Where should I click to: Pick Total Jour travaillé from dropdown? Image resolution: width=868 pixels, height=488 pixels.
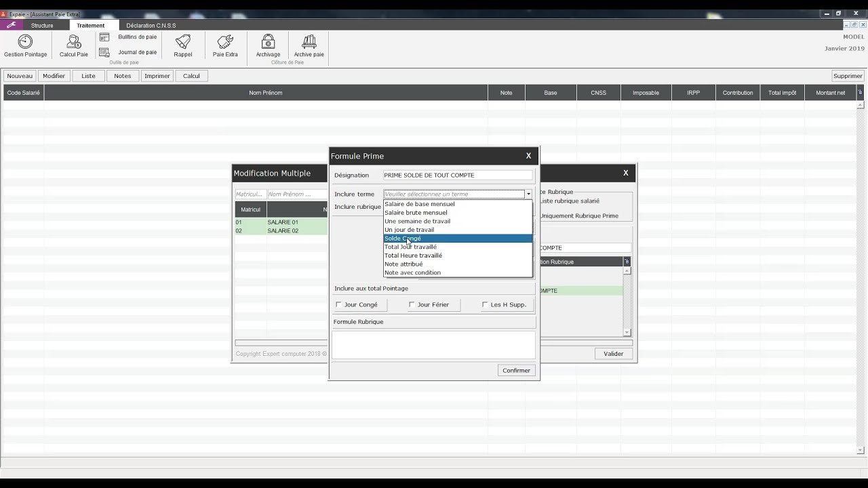pos(458,247)
